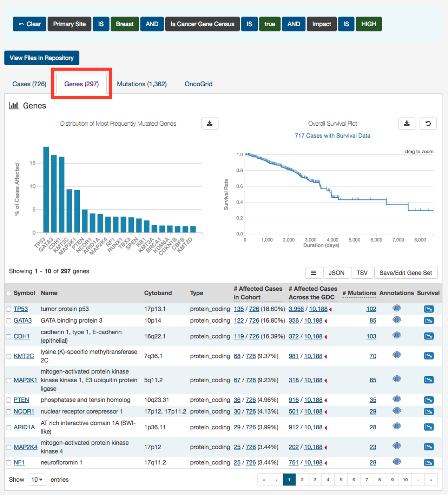448x495 pixels.
Task: Click the CDH1 bar in chart
Action: click(x=62, y=195)
